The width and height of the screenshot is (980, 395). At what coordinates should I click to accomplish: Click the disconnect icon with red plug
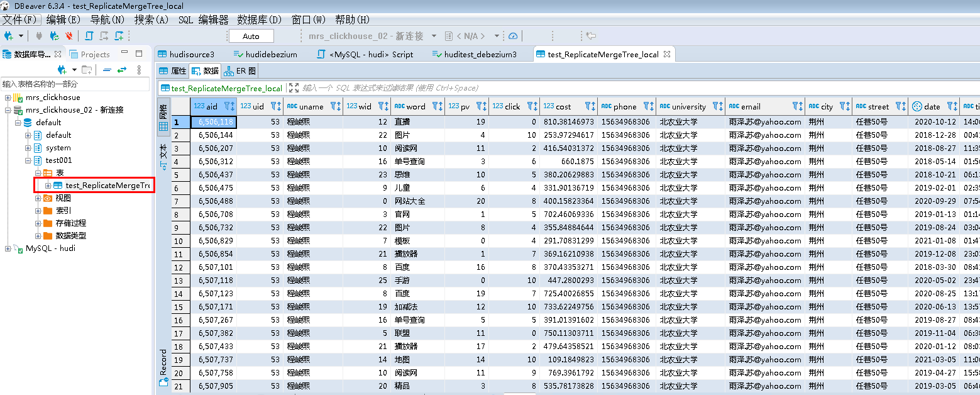pyautogui.click(x=69, y=36)
